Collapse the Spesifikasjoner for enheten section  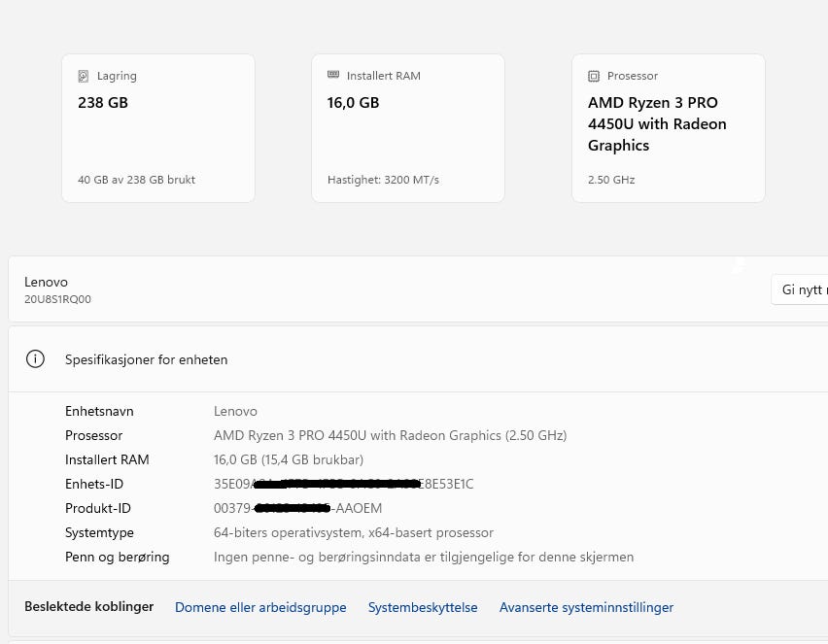(418, 359)
